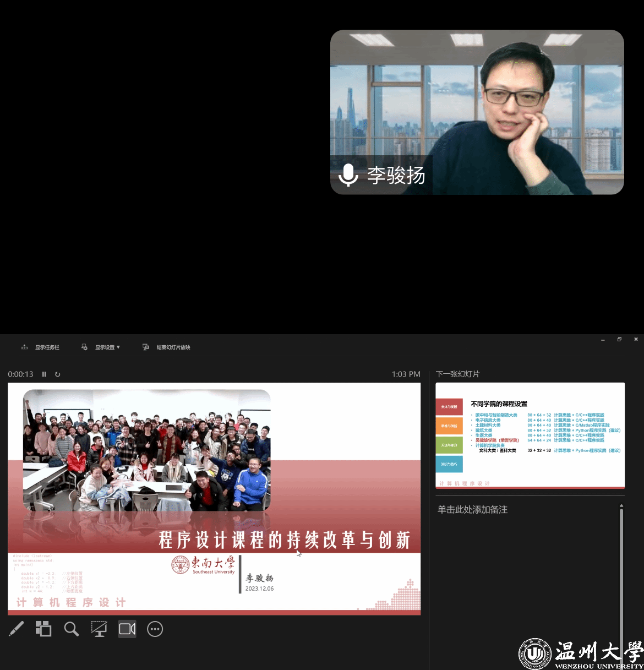Viewport: 644px width, 670px height.
Task: Open more slide show options
Action: click(x=155, y=629)
